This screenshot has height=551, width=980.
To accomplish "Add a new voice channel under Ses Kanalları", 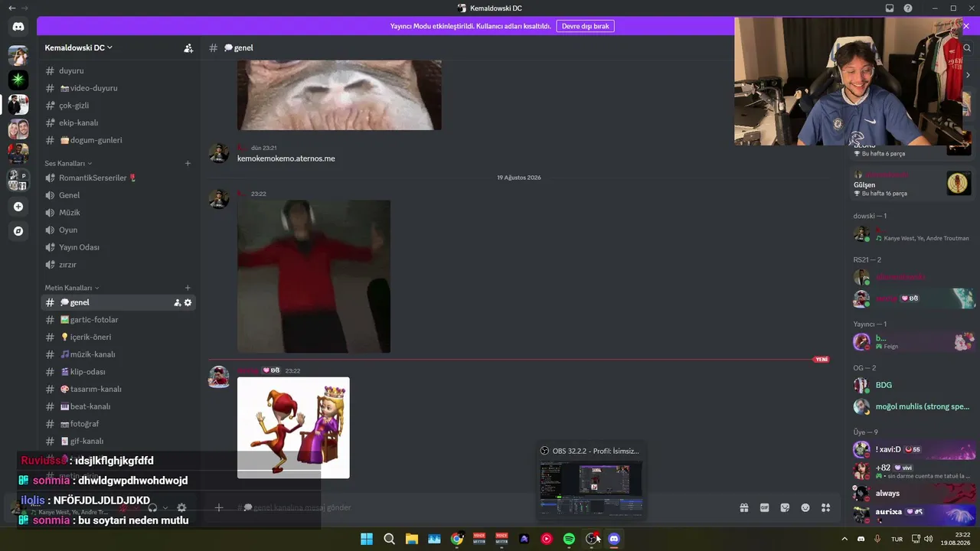I will [x=188, y=163].
